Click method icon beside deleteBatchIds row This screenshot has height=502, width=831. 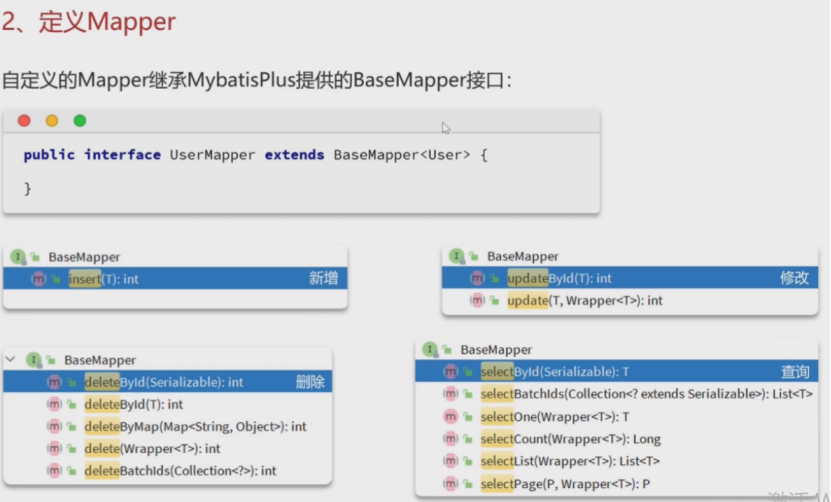[54, 471]
